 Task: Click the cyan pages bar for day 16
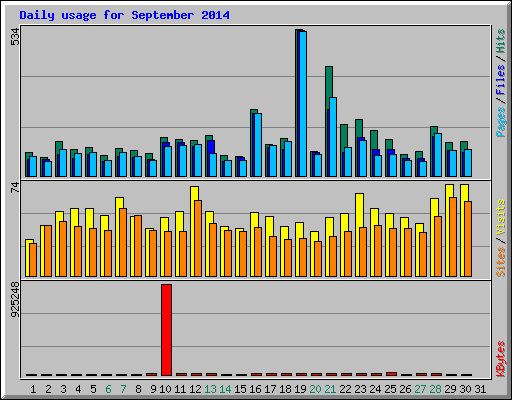[257, 145]
